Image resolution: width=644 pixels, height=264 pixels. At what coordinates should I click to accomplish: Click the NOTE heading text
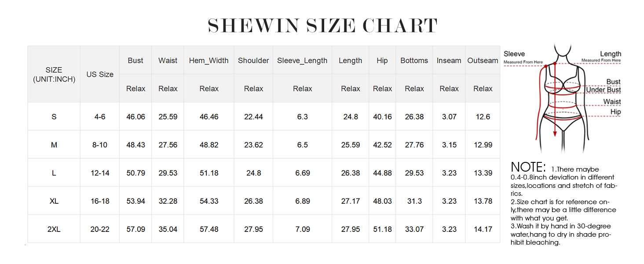coord(528,167)
